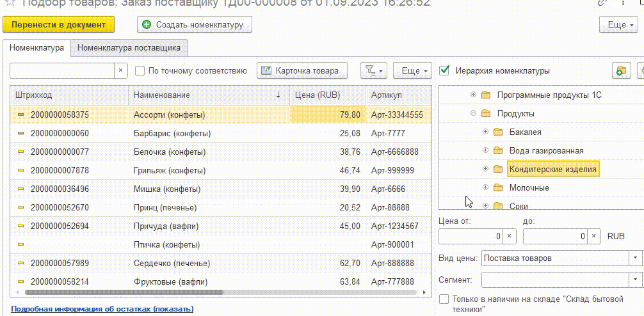The width and height of the screenshot is (644, 316).
Task: Open the filter funnel settings icon
Action: coord(373,70)
